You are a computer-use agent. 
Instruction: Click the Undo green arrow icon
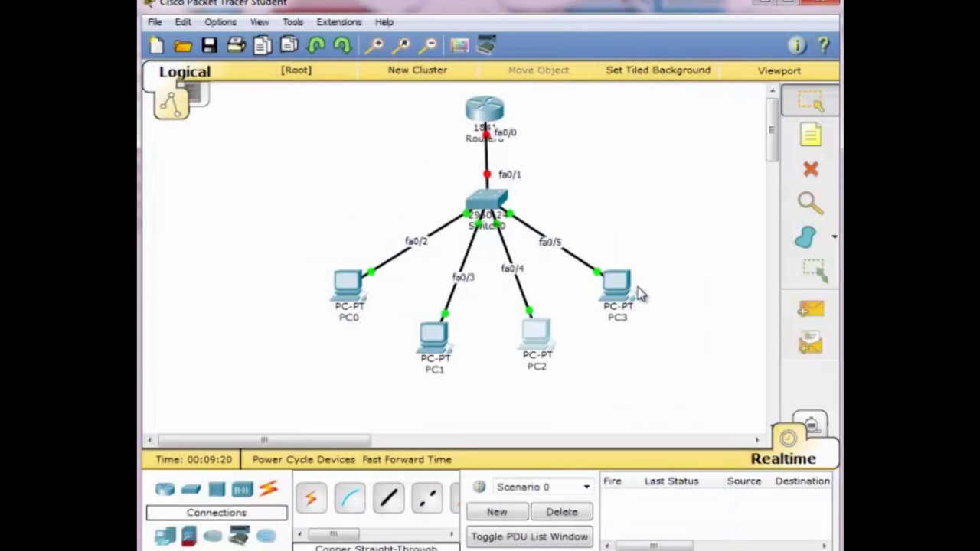click(x=315, y=46)
